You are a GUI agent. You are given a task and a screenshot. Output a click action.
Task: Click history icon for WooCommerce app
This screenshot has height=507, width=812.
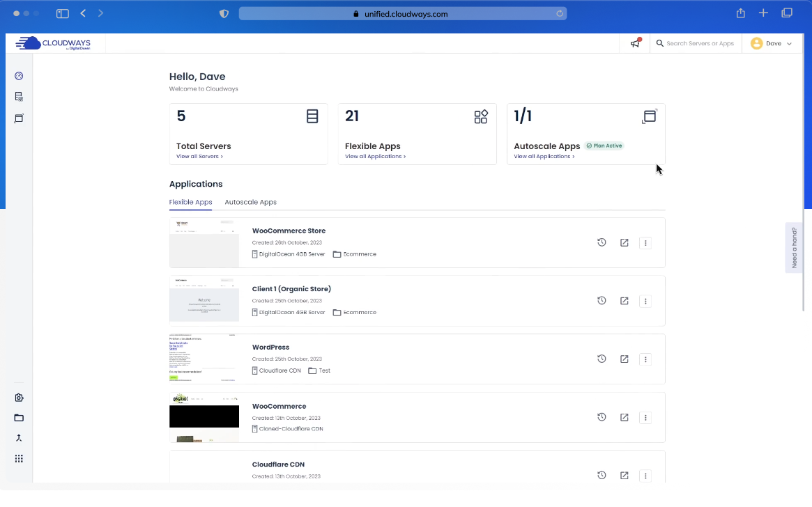[x=602, y=417]
